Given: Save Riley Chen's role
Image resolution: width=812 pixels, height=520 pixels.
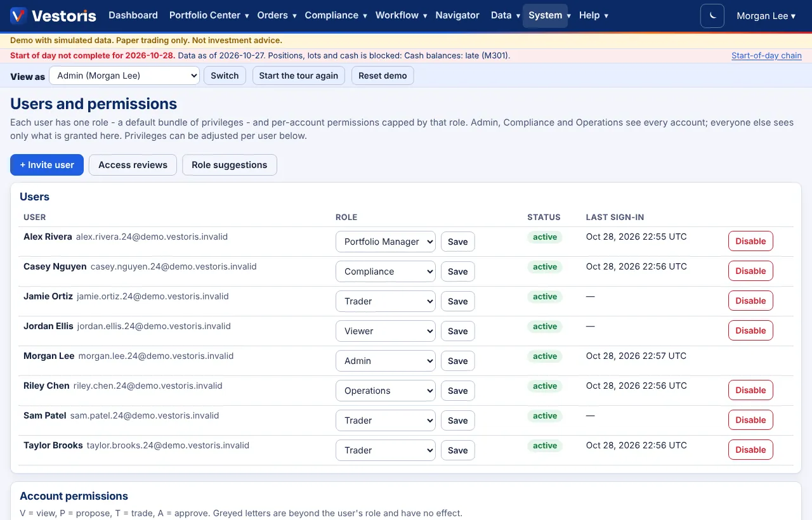Looking at the screenshot, I should [458, 391].
